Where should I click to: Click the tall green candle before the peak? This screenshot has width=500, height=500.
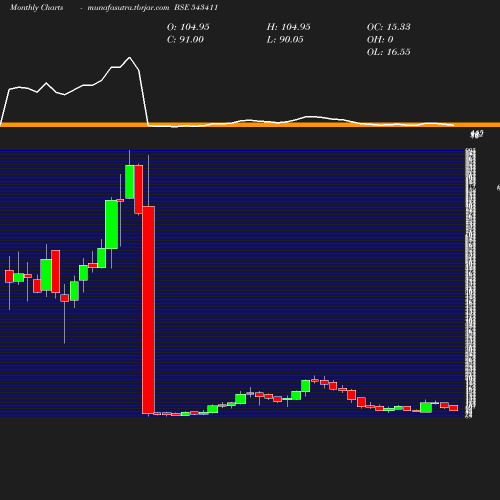coord(111,224)
